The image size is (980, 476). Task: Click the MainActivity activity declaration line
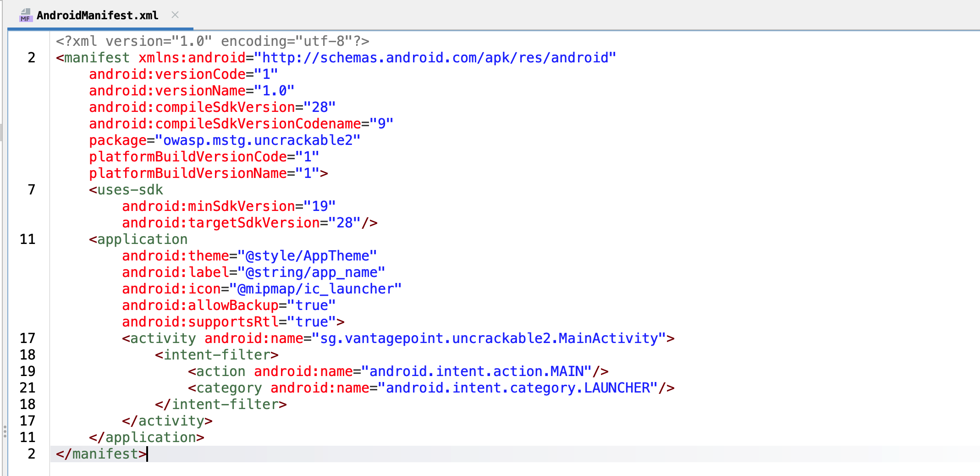pos(398,338)
